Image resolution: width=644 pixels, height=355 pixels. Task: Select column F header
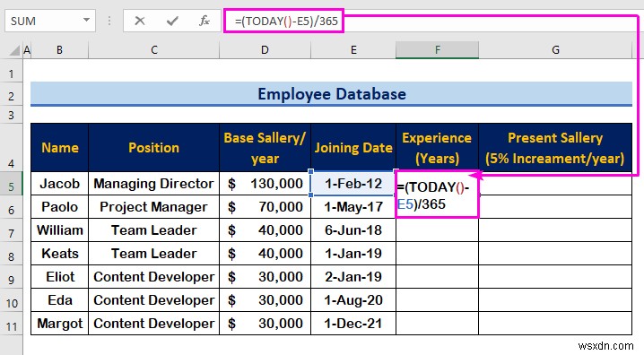coord(438,50)
